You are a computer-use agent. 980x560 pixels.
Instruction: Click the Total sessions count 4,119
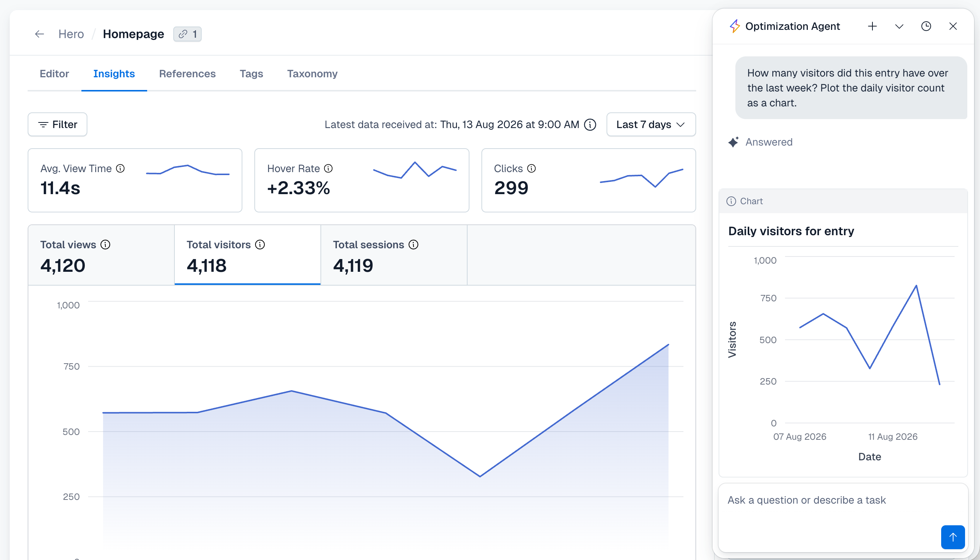pos(353,266)
